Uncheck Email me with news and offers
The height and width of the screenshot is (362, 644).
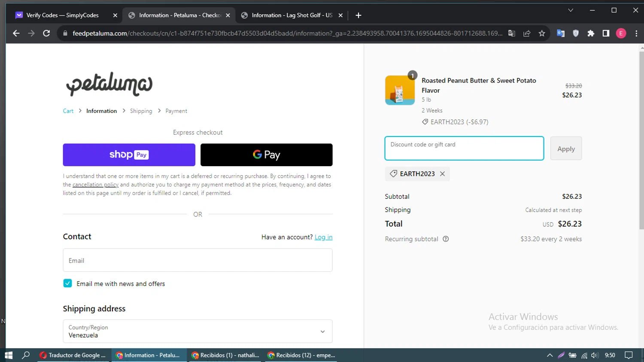point(67,283)
